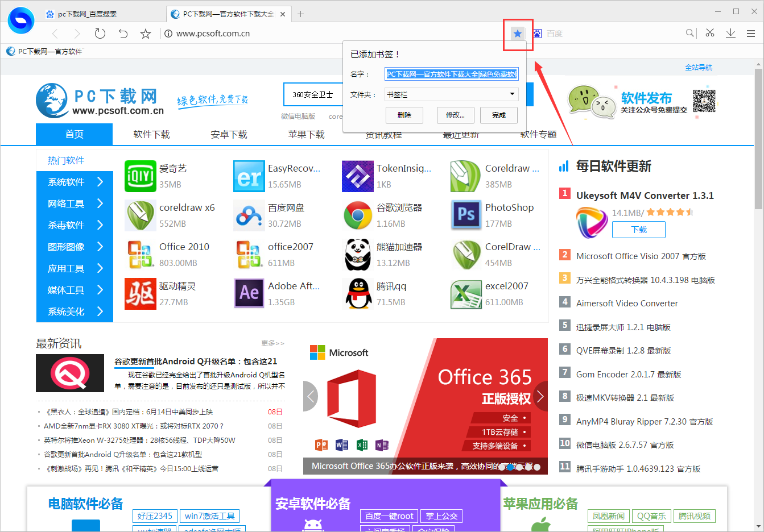Click the QQ音乐 link

pos(651,516)
